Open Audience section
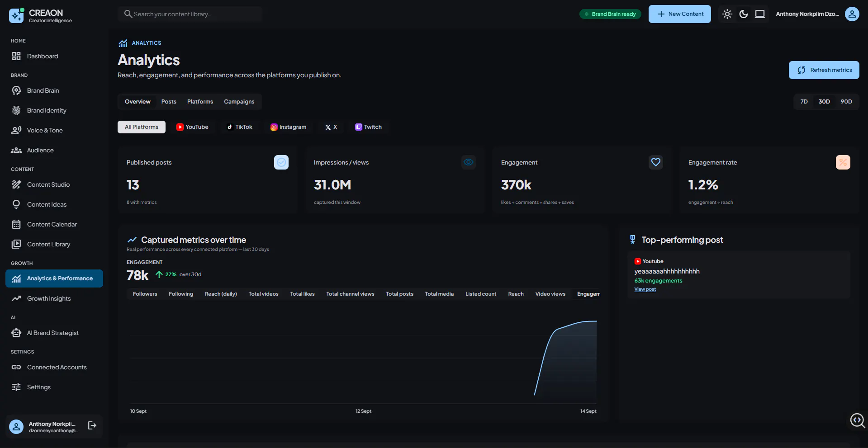Screen dimensions: 868x448 (54, 150)
